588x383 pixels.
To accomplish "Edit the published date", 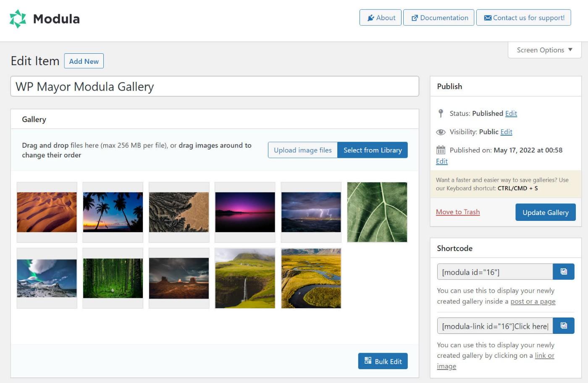I will coord(442,161).
